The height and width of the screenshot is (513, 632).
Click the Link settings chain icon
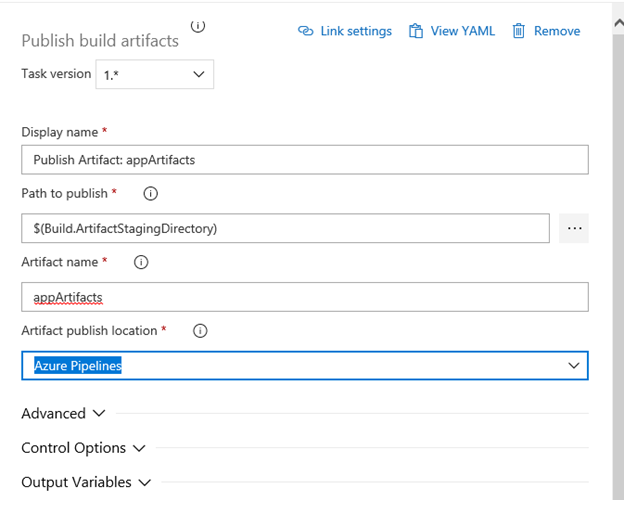306,31
